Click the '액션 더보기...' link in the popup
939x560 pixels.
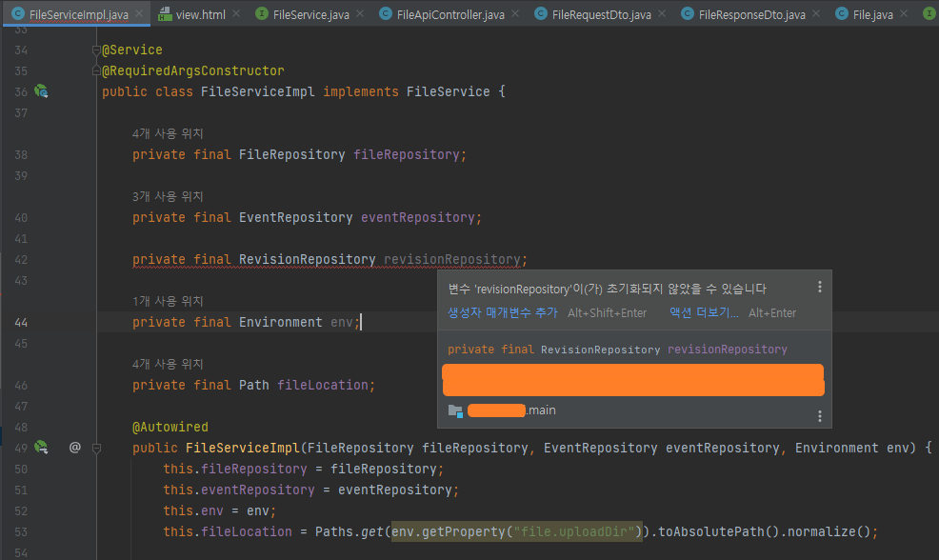click(704, 312)
